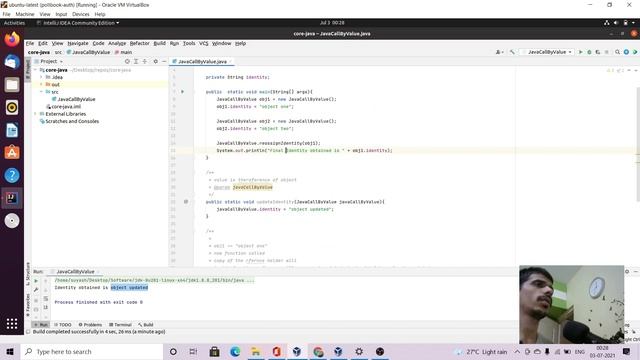640x360 pixels.
Task: Toggle tool window bars at status bar corner
Action: [x=28, y=332]
